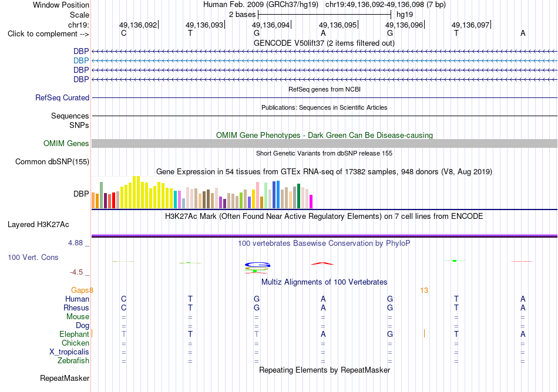Click the Scale track label

79,15
